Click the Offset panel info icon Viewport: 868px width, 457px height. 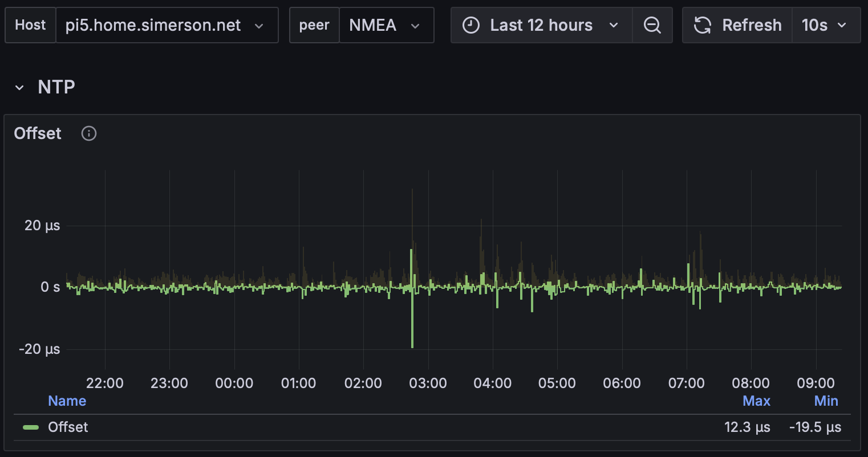coord(89,133)
